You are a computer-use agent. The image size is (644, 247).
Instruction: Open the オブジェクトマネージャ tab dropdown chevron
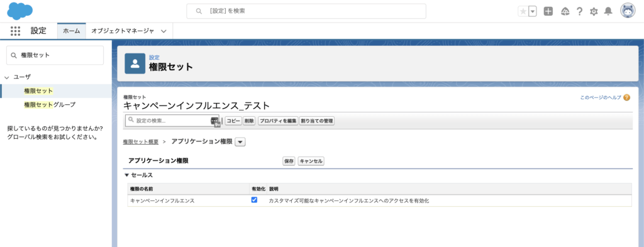coord(164,31)
